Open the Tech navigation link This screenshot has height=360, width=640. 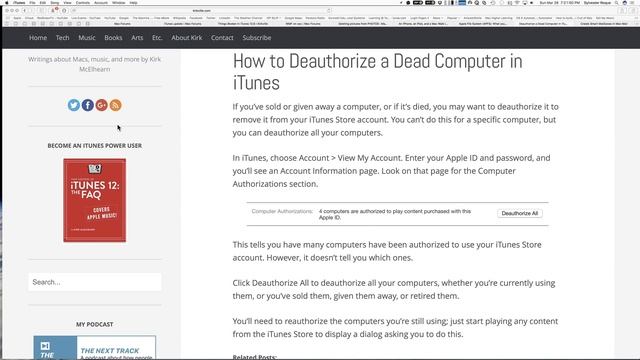[x=62, y=38]
